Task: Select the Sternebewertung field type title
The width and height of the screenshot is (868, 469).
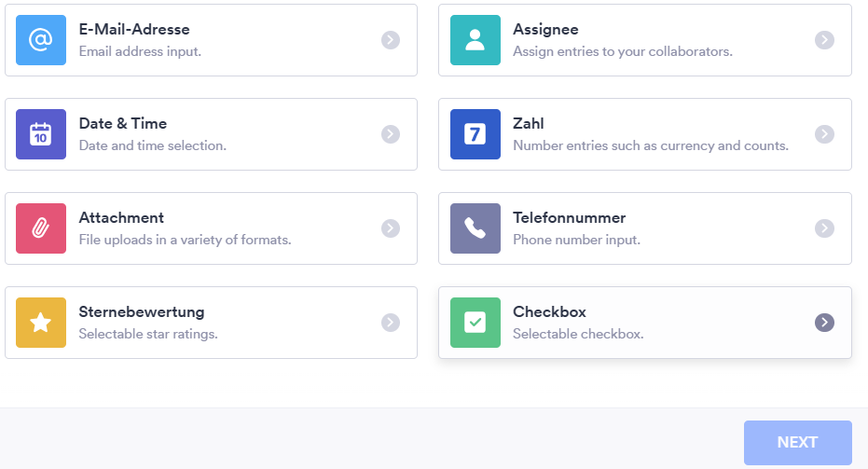Action: pos(141,312)
